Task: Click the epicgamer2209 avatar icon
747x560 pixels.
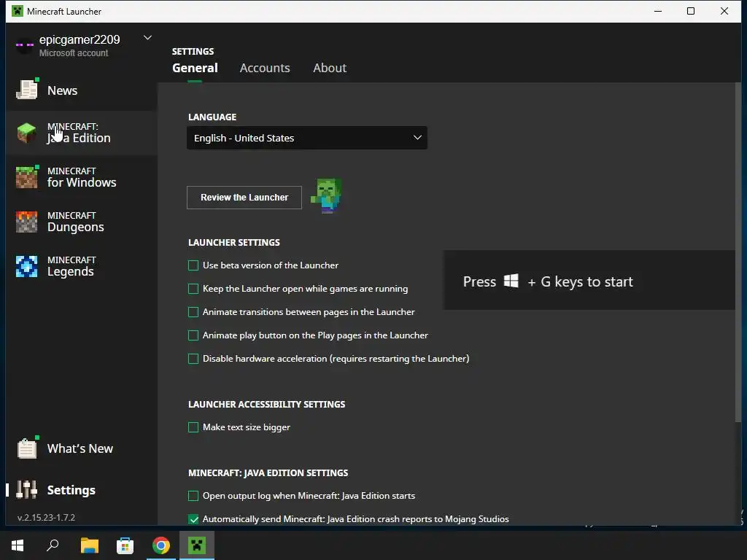Action: 24,45
